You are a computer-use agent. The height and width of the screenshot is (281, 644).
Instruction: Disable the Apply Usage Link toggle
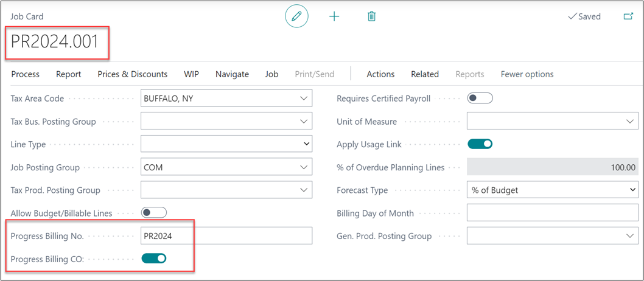[x=479, y=144]
